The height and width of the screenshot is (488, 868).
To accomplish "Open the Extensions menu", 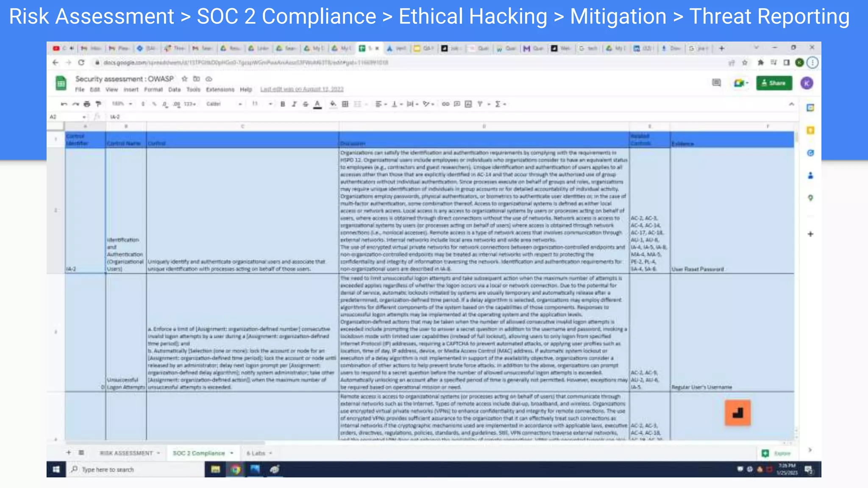I will coord(220,90).
